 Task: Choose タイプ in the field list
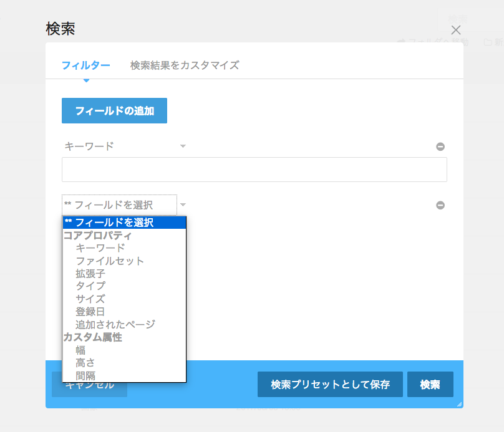tap(90, 286)
